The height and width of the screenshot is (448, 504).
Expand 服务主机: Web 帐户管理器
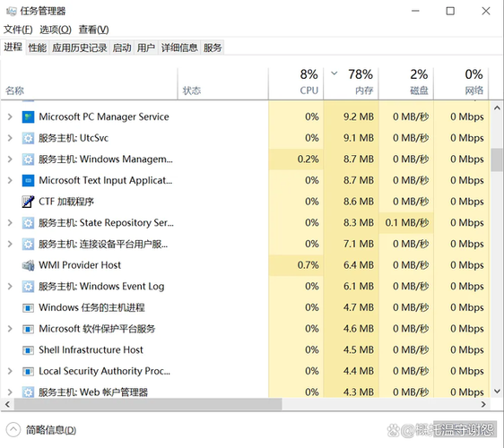coord(10,392)
